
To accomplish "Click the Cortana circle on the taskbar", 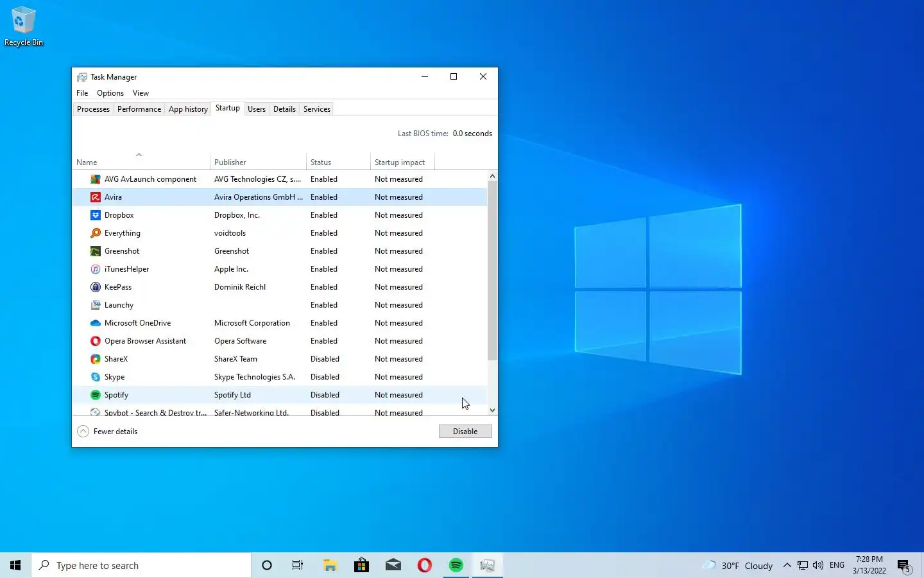I will [x=267, y=565].
